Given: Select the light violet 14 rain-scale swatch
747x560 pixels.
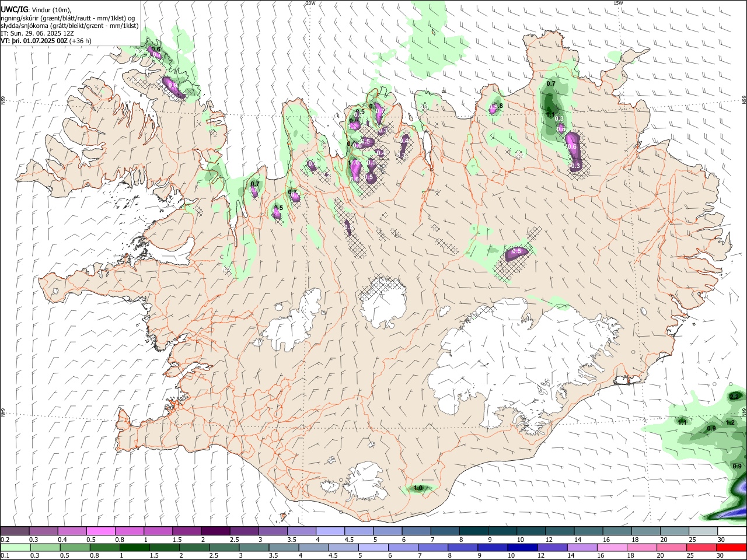Looking at the screenshot, I should [x=582, y=547].
